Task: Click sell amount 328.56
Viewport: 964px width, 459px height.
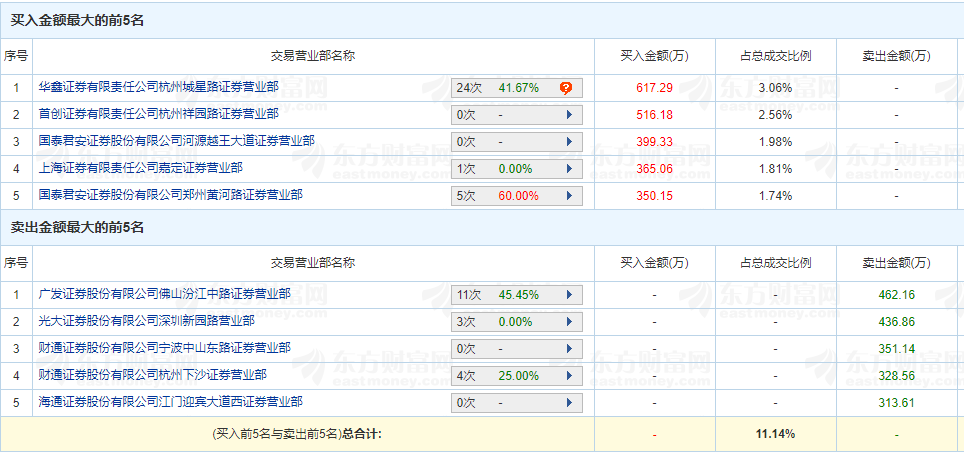Action: click(896, 375)
